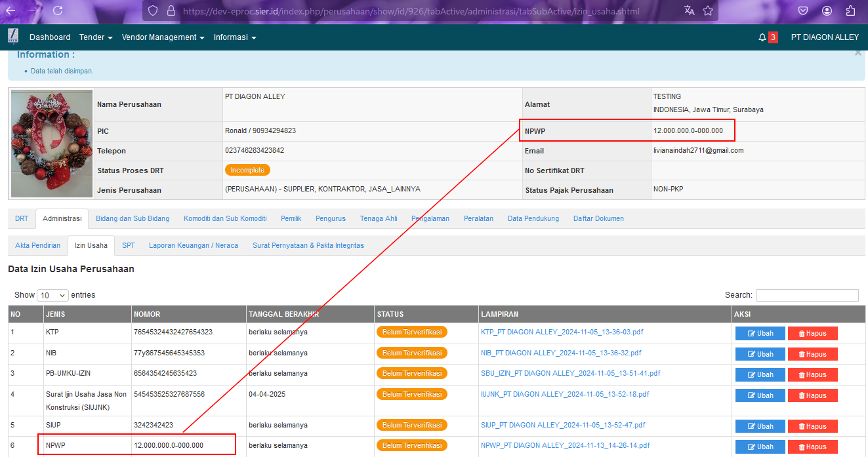Open the SIUP_PT DIAGON ALLEY pdf attachment
This screenshot has width=868, height=457.
tap(562, 425)
